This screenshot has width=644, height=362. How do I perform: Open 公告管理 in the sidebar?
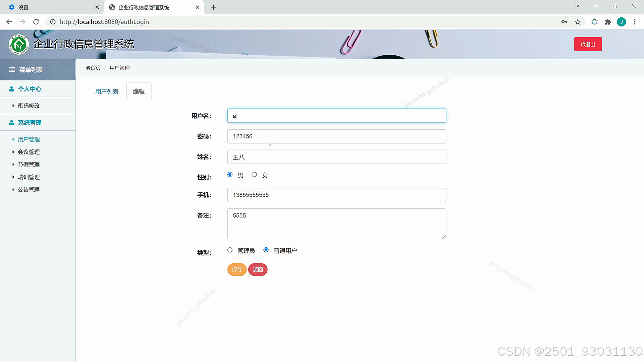coord(29,190)
